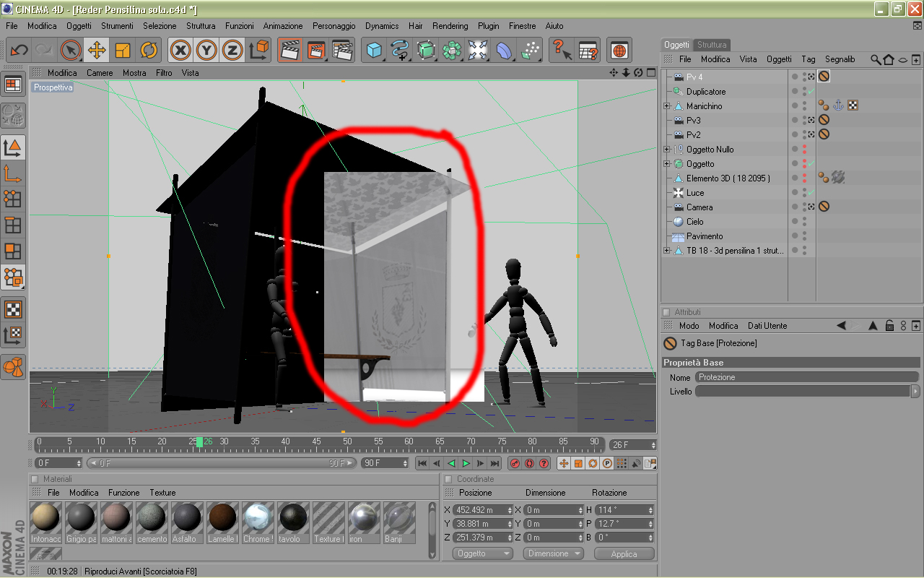
Task: Click the current frame 26 F field spinner
Action: point(653,445)
